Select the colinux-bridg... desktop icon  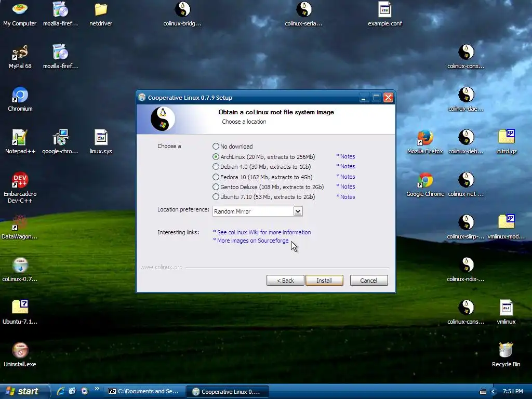coord(182,15)
